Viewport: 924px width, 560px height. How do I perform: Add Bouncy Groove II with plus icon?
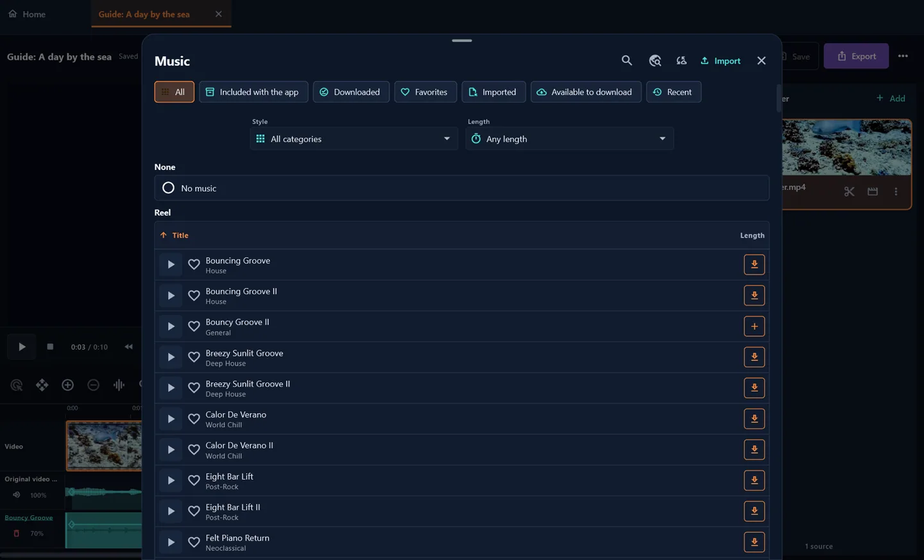[754, 326]
